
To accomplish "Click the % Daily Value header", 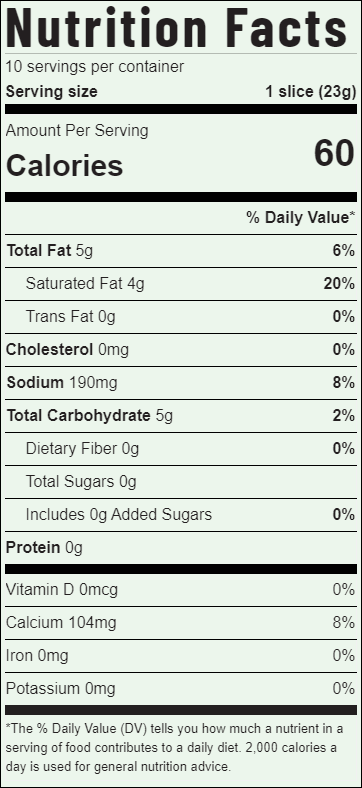I will click(x=301, y=218).
